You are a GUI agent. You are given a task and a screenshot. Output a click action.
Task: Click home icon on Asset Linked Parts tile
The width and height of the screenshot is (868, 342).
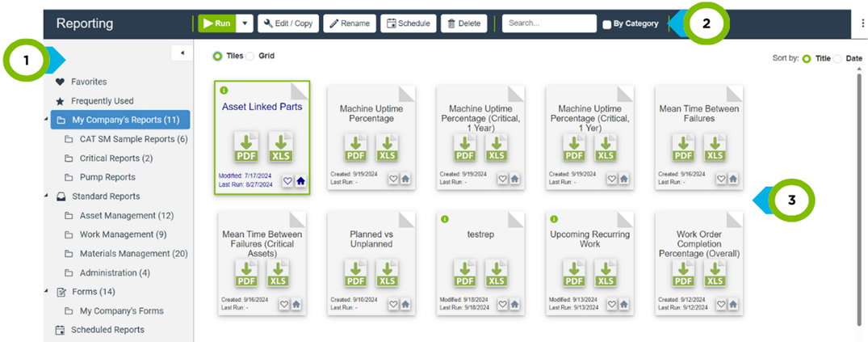[300, 181]
